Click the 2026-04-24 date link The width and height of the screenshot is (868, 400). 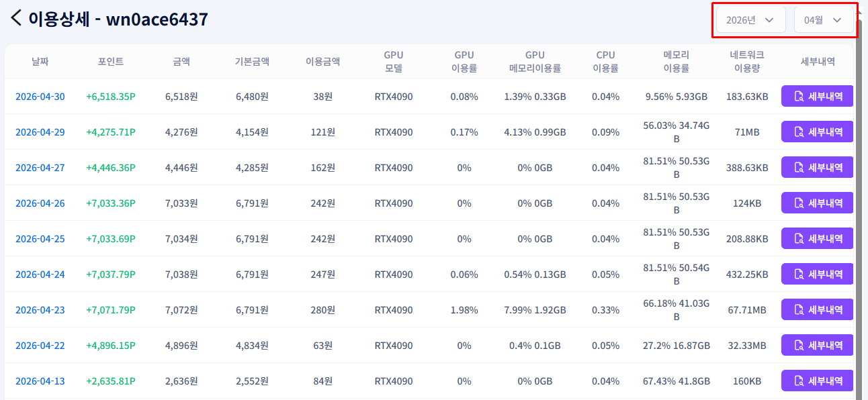click(40, 274)
